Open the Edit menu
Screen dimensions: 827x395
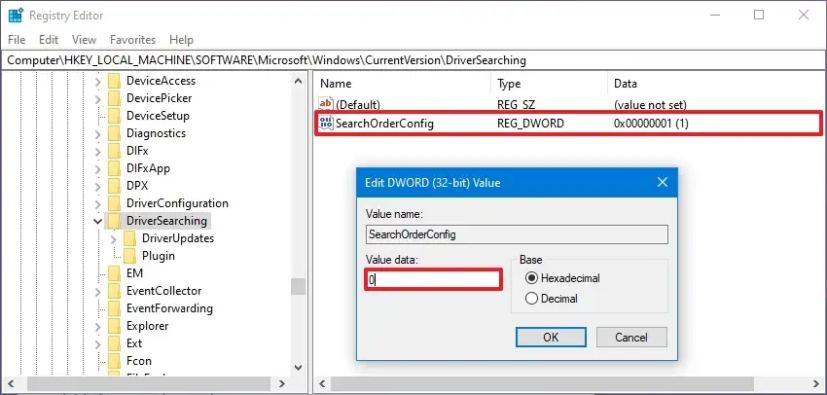pyautogui.click(x=49, y=40)
